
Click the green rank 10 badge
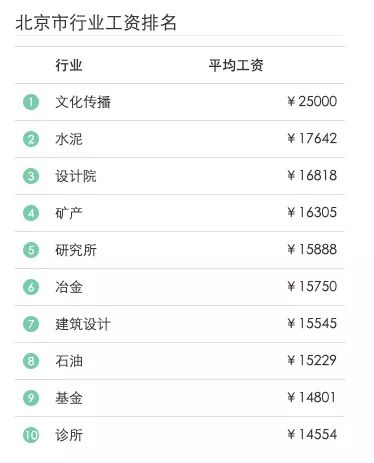click(31, 435)
